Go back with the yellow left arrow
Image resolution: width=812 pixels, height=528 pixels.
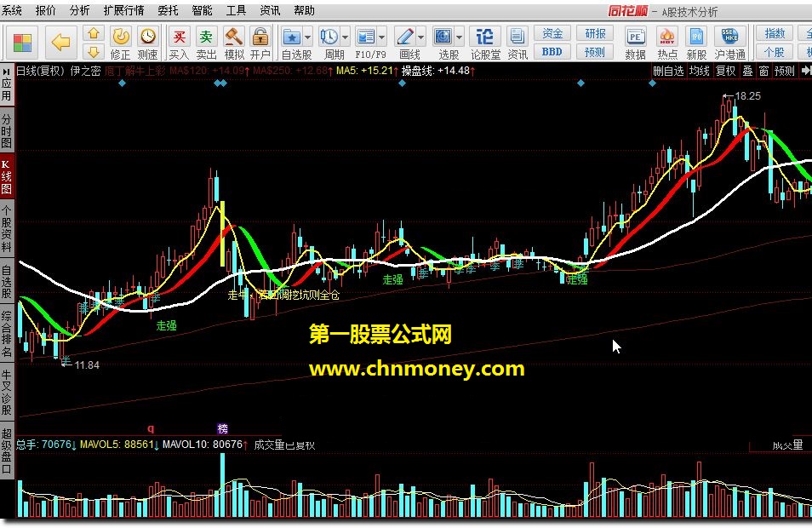tap(60, 42)
